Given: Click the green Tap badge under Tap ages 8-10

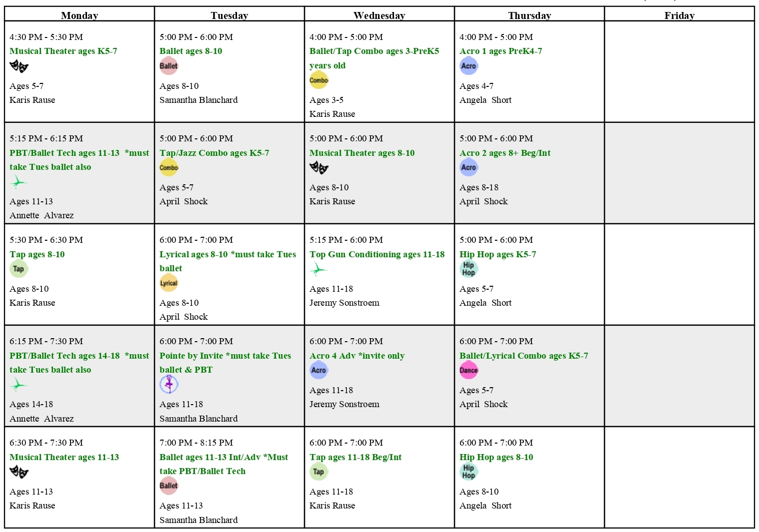Looking at the screenshot, I should 18,269.
